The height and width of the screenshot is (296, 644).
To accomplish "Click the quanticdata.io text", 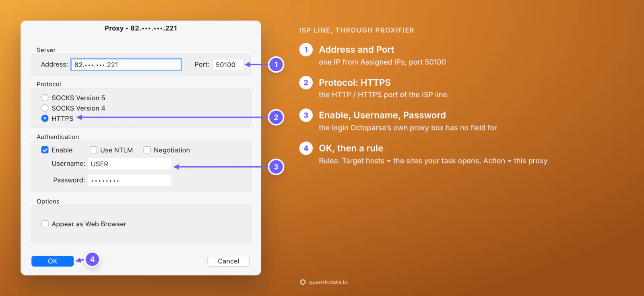I will [328, 282].
